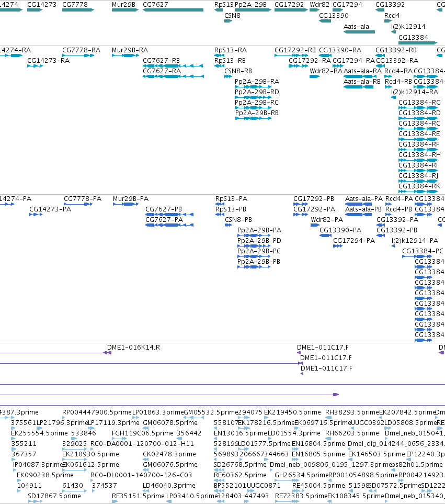
Task: Click the CG13390 gene label
Action: click(334, 16)
